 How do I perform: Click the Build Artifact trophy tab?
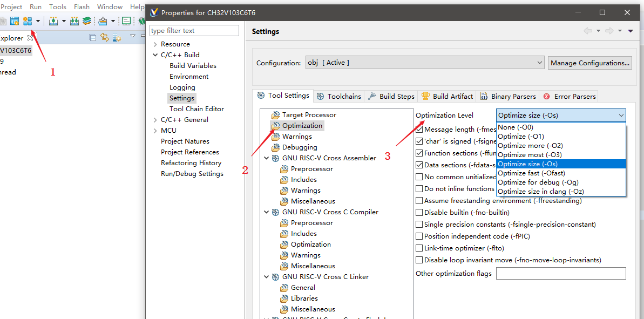[x=447, y=97]
